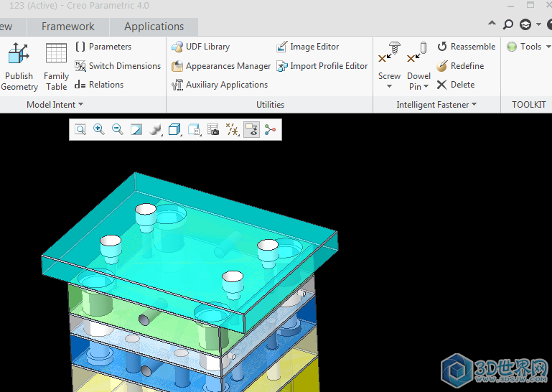Open the Family Table tool
The image size is (552, 392).
point(56,66)
